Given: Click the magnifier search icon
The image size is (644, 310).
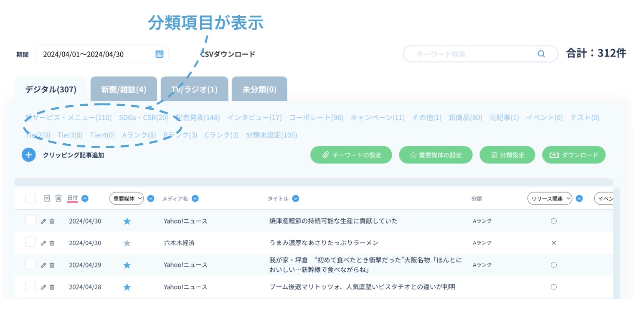Looking at the screenshot, I should tap(541, 54).
